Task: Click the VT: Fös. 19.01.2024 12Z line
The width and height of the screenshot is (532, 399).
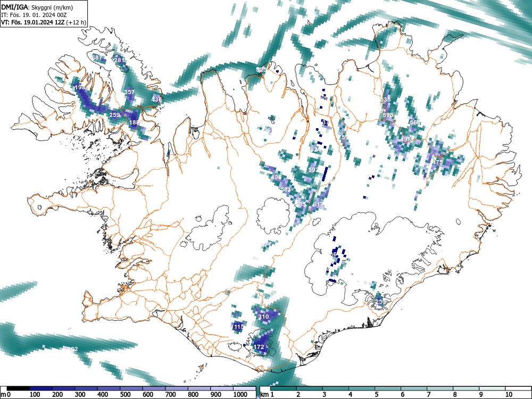Action: click(x=44, y=22)
